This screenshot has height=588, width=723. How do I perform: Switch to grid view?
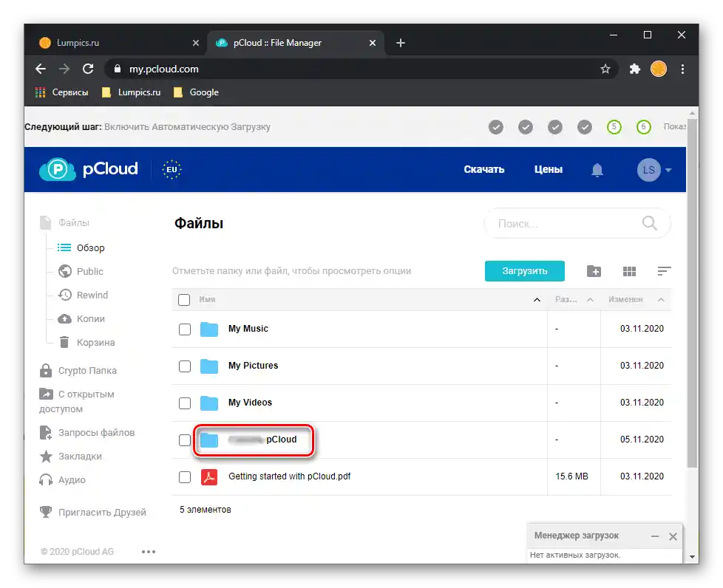[629, 271]
